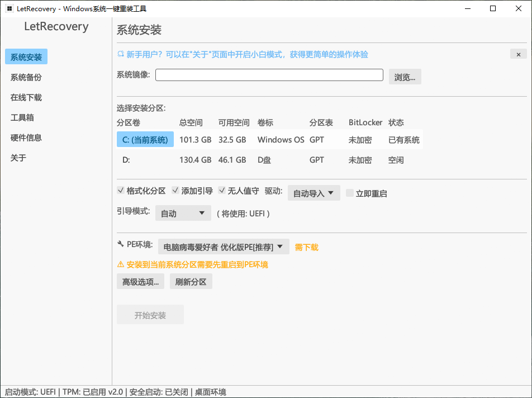
Task: Click the LetRecovery sidebar logo text
Action: 56,26
